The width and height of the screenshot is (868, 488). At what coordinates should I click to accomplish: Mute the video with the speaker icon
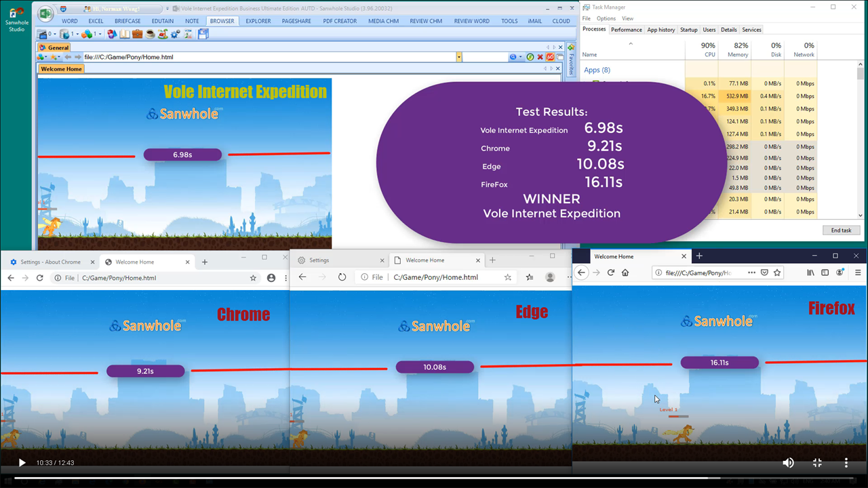point(788,462)
